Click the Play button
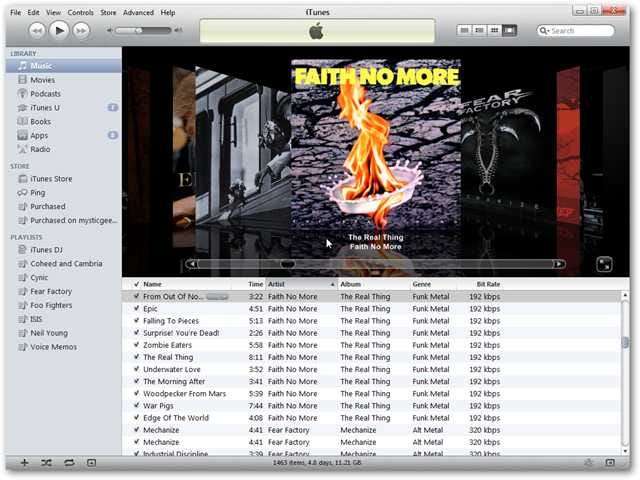 pyautogui.click(x=59, y=30)
